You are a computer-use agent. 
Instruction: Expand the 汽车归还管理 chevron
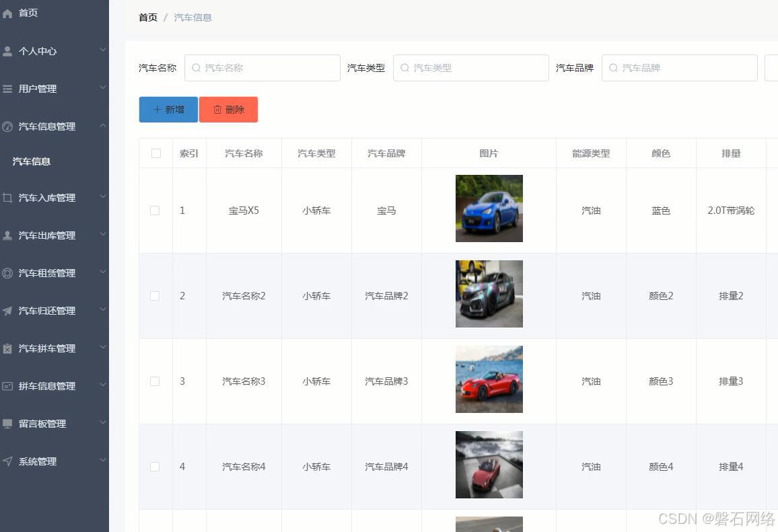point(103,309)
